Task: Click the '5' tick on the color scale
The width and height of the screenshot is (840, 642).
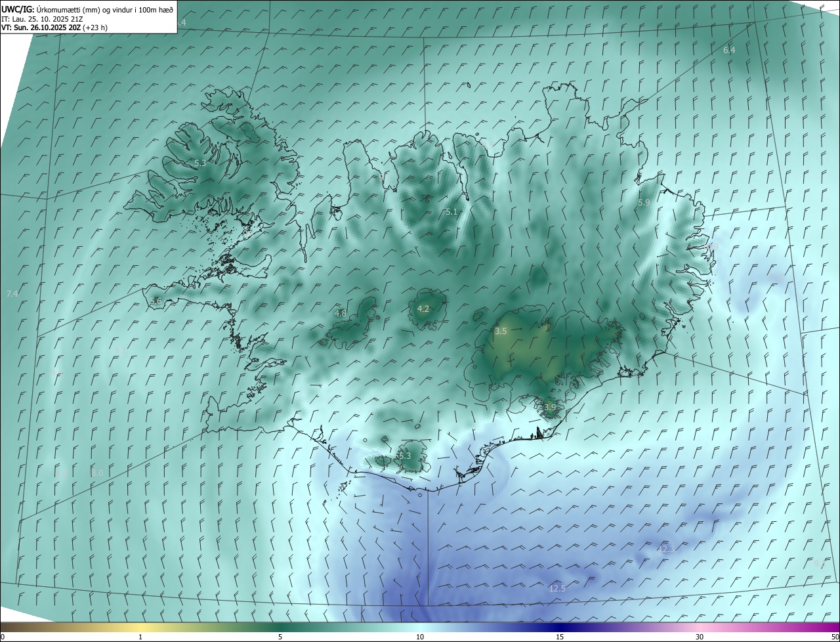Action: click(x=280, y=637)
